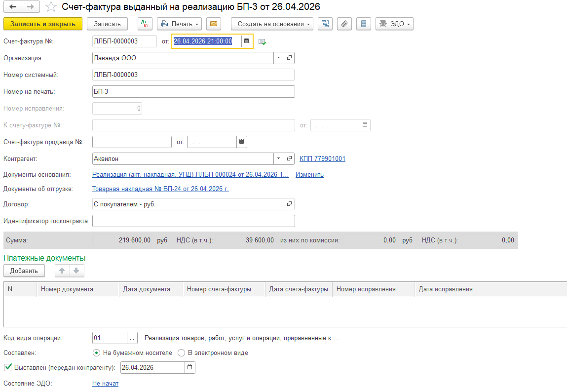This screenshot has height=392, width=567.
Task: Click the Номер документа column header
Action: click(78, 289)
